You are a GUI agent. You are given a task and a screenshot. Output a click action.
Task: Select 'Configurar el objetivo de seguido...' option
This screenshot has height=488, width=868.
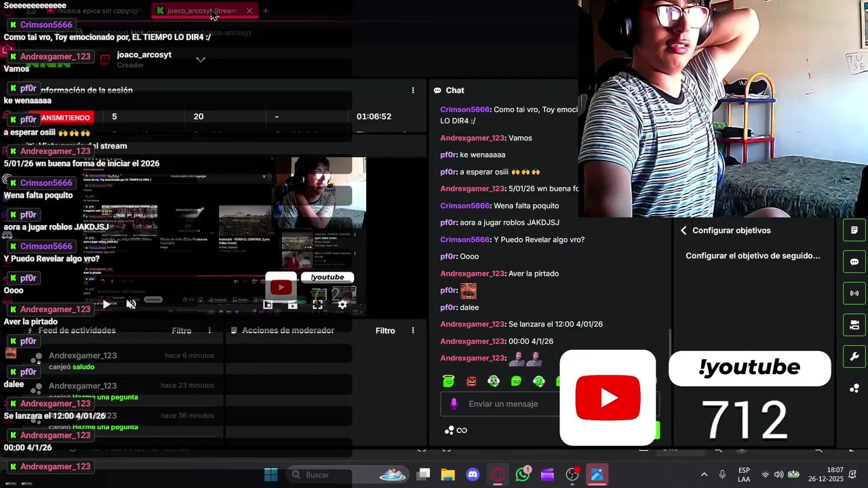click(x=753, y=256)
